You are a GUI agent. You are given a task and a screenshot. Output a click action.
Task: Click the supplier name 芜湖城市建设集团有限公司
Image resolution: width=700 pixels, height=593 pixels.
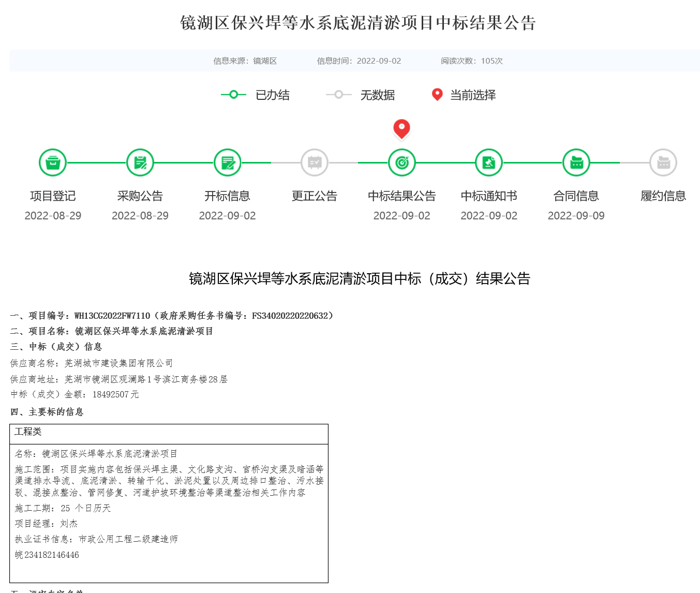tap(118, 363)
